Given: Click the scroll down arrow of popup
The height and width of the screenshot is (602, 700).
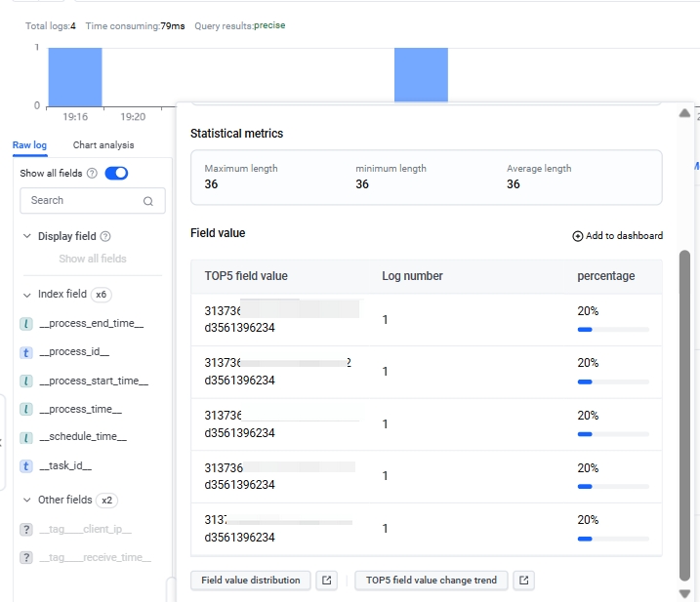Looking at the screenshot, I should click(684, 593).
